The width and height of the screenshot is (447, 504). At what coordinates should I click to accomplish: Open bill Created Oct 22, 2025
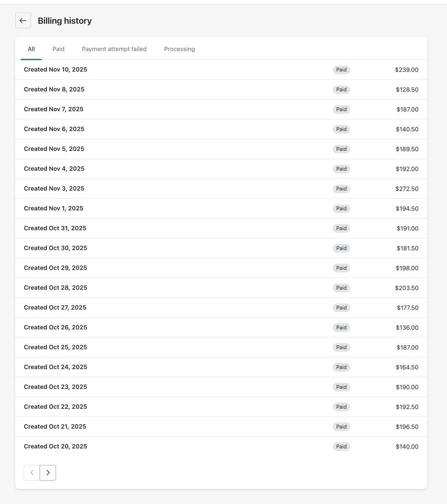tap(221, 407)
